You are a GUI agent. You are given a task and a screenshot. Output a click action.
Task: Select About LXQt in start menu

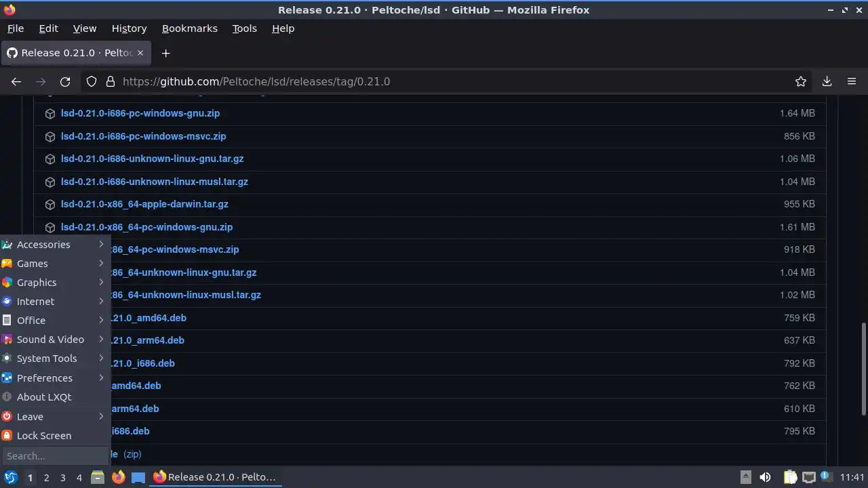54,397
